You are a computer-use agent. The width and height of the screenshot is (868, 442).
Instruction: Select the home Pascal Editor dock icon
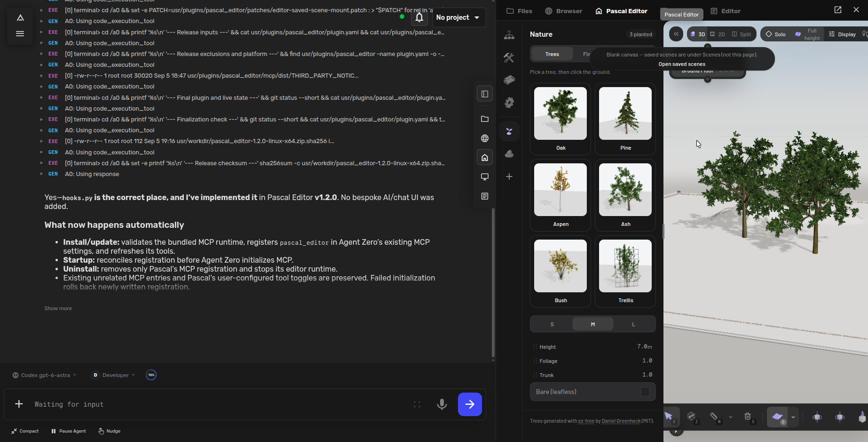[485, 157]
